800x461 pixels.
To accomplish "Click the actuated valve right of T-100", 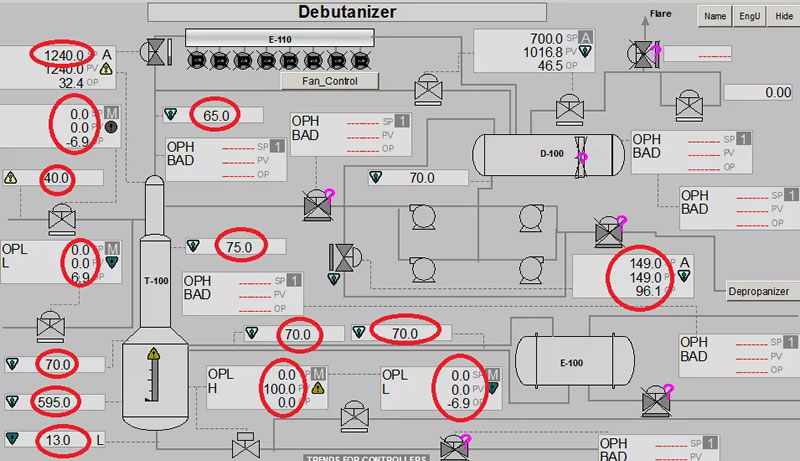I will coord(345,258).
